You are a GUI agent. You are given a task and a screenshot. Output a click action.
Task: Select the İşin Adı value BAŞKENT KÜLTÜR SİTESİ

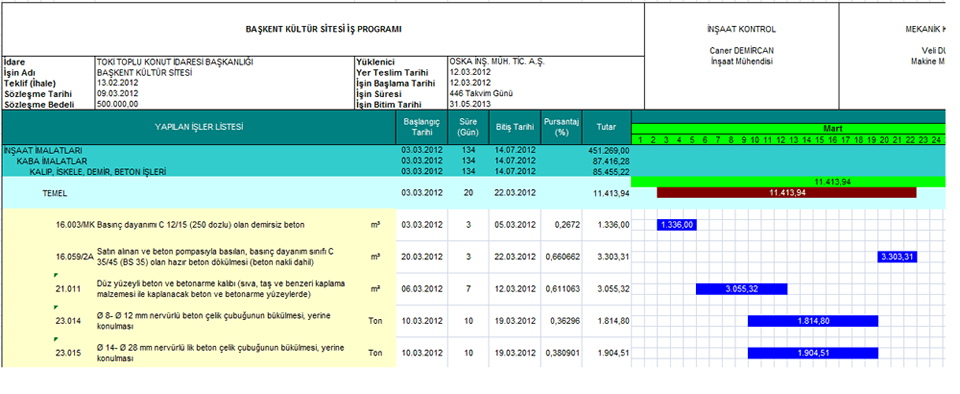[x=144, y=72]
